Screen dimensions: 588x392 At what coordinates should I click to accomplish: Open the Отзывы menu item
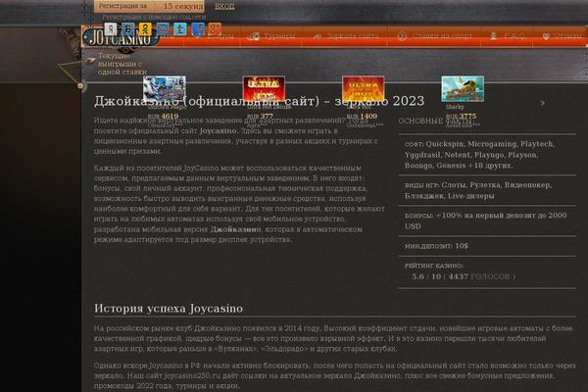click(x=567, y=36)
